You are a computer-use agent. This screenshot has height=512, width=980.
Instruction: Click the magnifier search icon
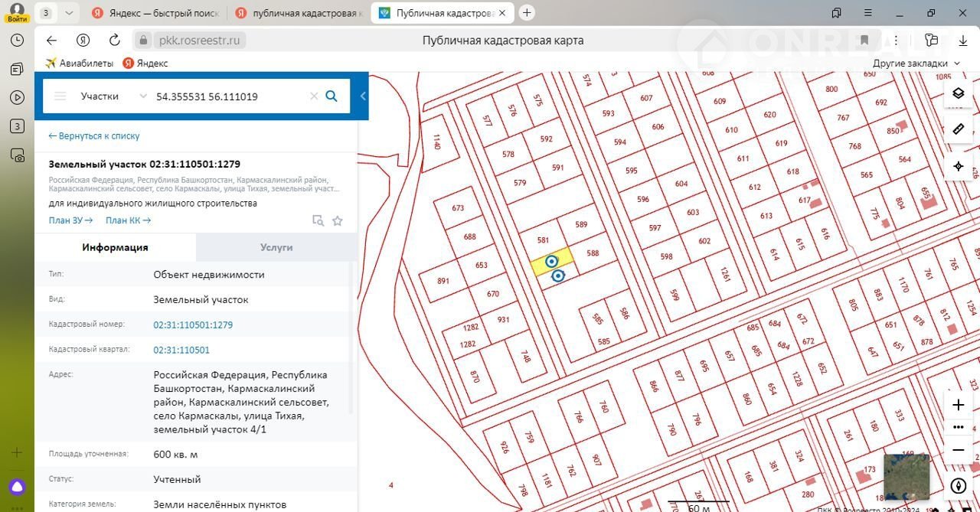(332, 96)
